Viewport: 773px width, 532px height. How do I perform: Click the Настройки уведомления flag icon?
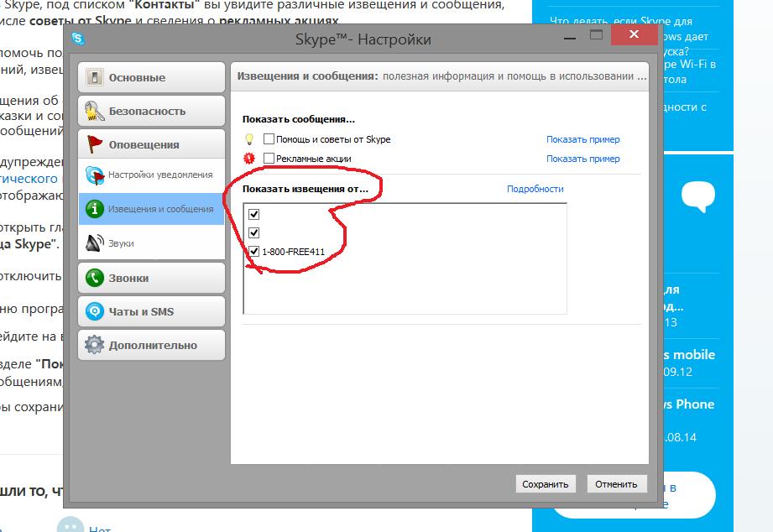coord(95,175)
